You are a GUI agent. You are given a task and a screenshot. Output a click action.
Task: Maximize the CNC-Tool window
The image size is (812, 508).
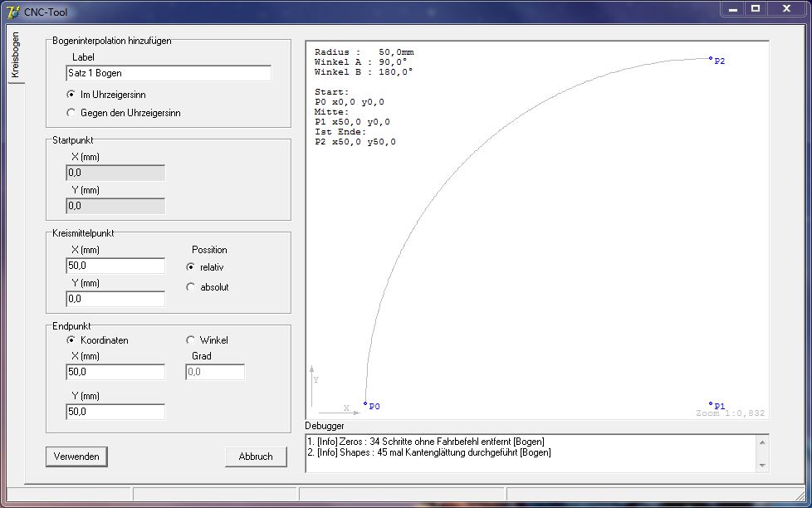756,9
